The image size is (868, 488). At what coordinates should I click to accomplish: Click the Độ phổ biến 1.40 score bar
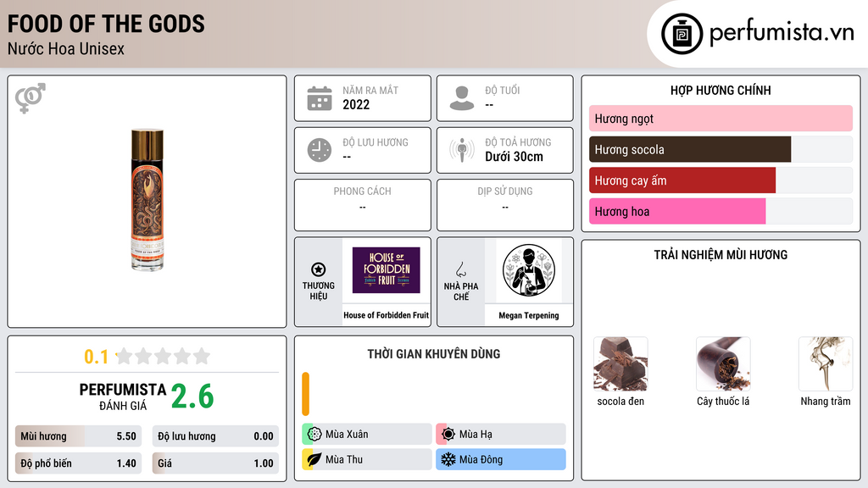[78, 463]
